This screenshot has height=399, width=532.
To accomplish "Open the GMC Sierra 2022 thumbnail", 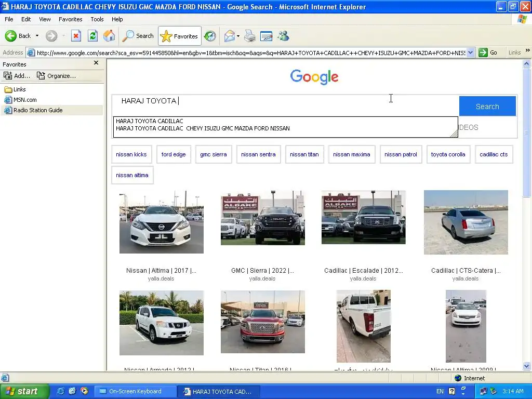I will pos(262,218).
